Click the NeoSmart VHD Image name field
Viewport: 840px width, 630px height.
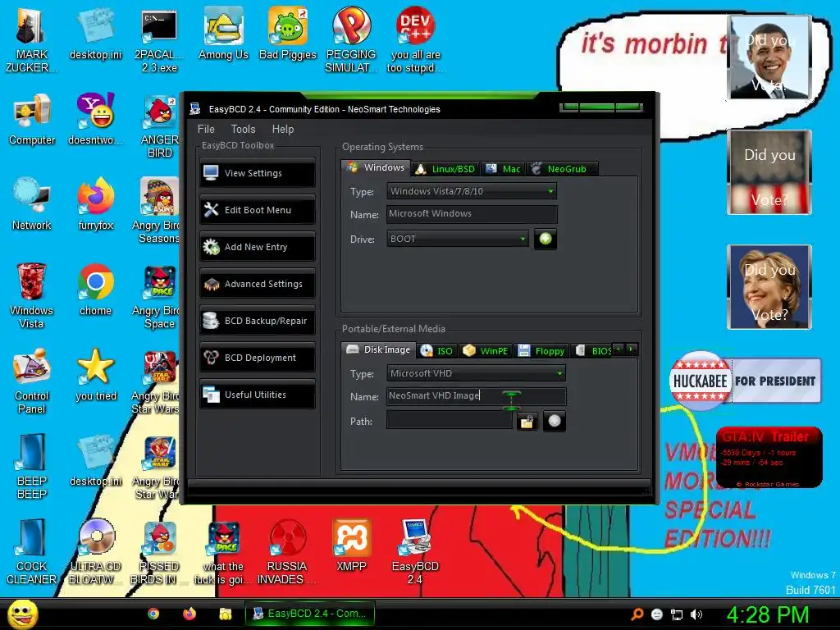[476, 396]
